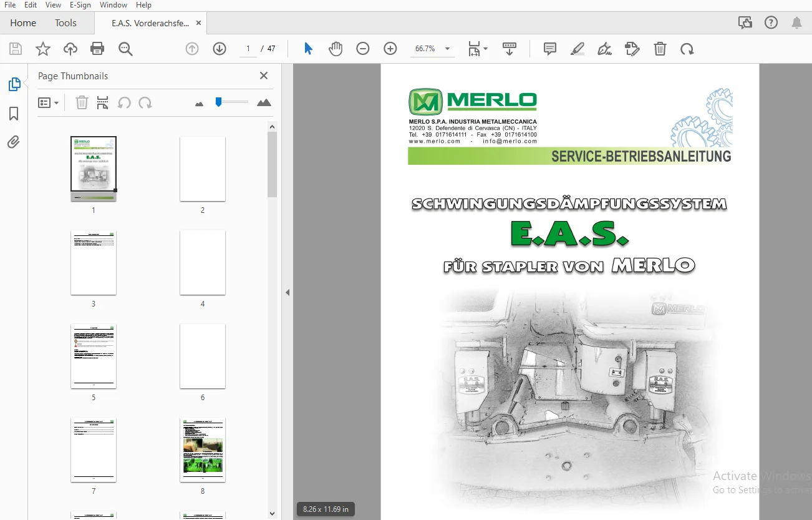
Task: Rotate thumbnails counterclockwise
Action: coord(124,103)
